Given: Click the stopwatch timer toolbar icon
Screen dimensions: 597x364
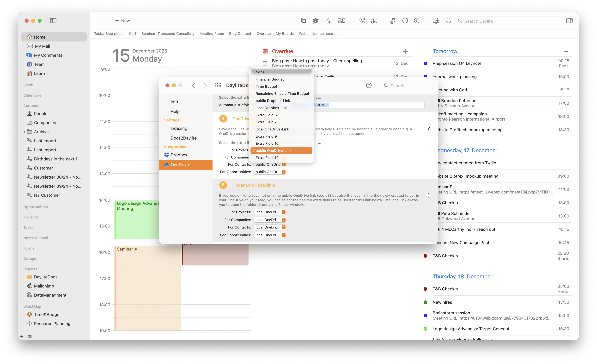Looking at the screenshot, I should point(405,21).
